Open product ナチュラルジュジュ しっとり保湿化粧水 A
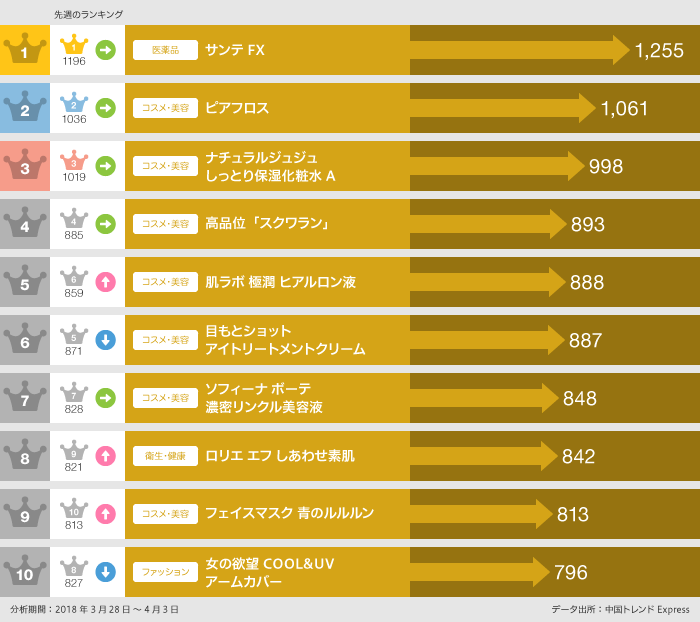This screenshot has height=622, width=700. coord(270,166)
